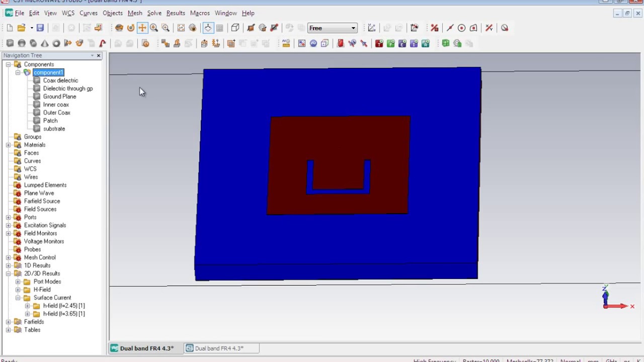The height and width of the screenshot is (362, 644).
Task: Click the green mesh view icon
Action: click(446, 44)
